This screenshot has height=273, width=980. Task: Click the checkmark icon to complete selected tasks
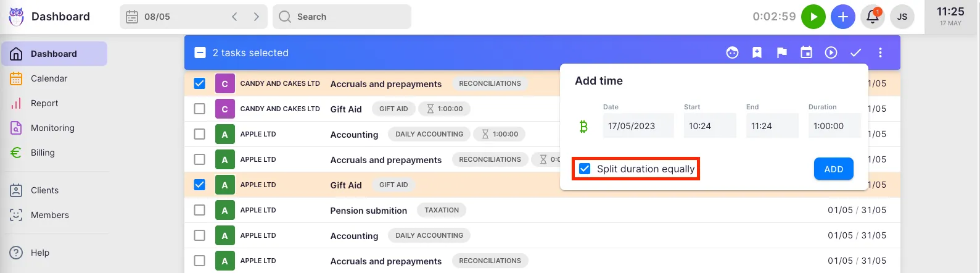855,53
